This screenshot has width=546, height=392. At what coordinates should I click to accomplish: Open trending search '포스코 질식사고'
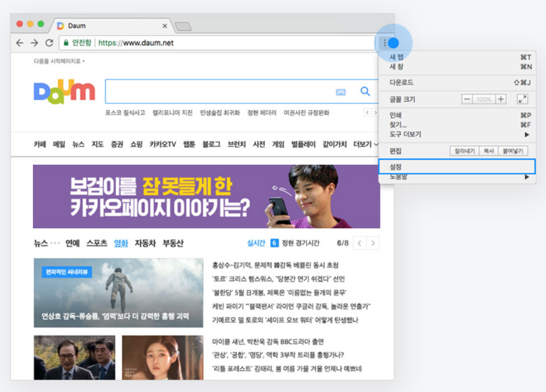(x=125, y=112)
